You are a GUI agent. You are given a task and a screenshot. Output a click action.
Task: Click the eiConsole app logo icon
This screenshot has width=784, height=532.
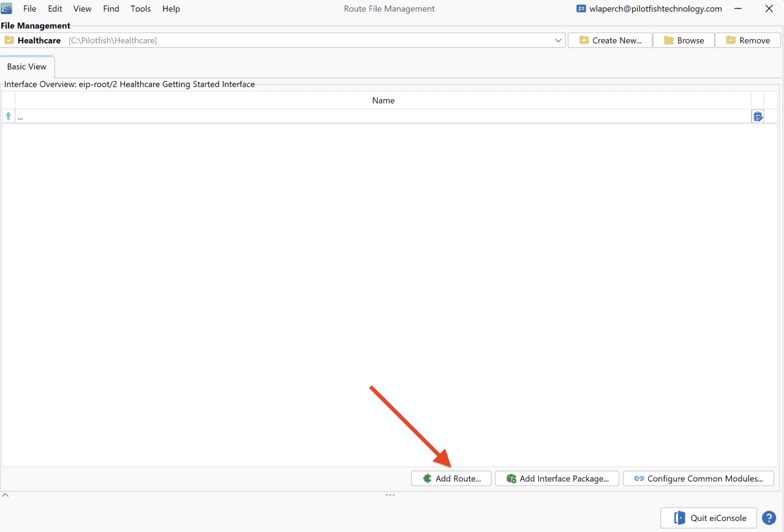7,9
